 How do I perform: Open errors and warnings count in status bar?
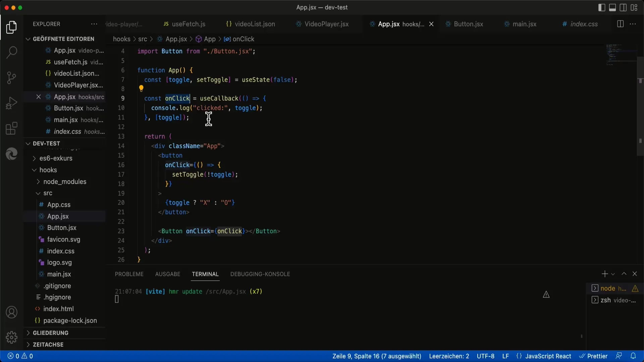pyautogui.click(x=20, y=356)
